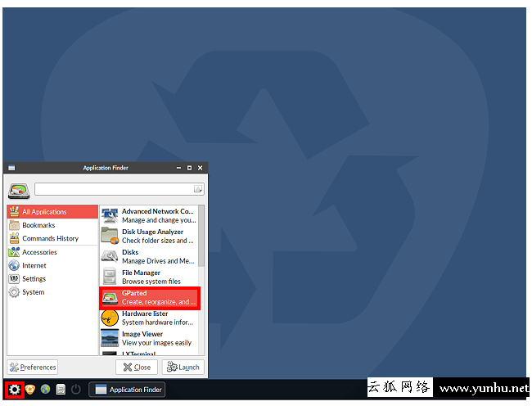Open the Application Finder window menu icon
Image resolution: width=532 pixels, height=406 pixels.
[11, 168]
